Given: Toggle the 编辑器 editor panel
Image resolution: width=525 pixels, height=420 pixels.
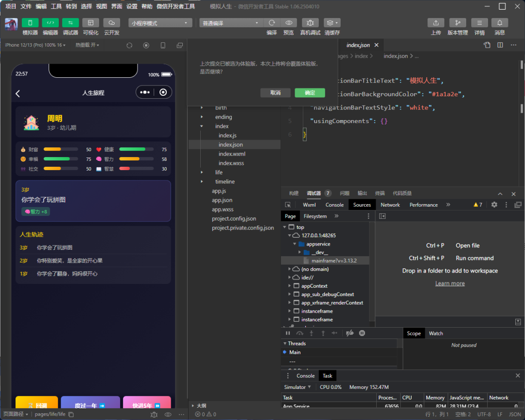Looking at the screenshot, I should coord(50,23).
